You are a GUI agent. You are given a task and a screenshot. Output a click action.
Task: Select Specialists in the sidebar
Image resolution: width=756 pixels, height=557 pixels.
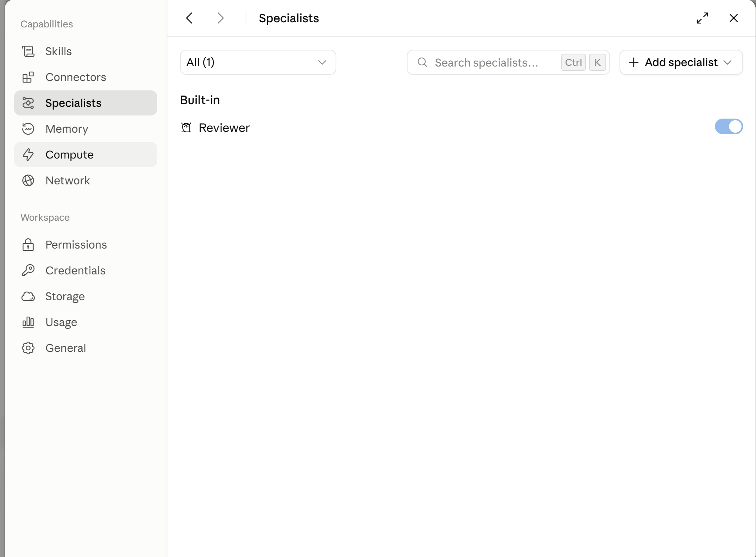tap(86, 103)
